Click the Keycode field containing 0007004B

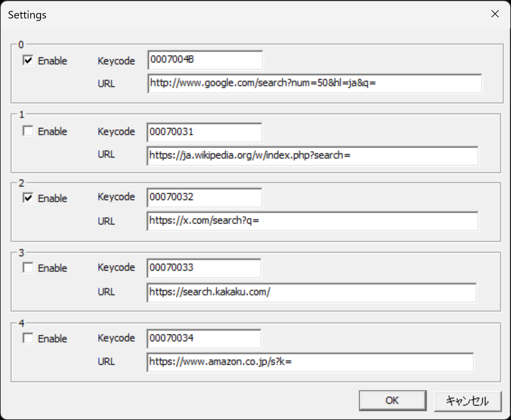[x=205, y=60]
